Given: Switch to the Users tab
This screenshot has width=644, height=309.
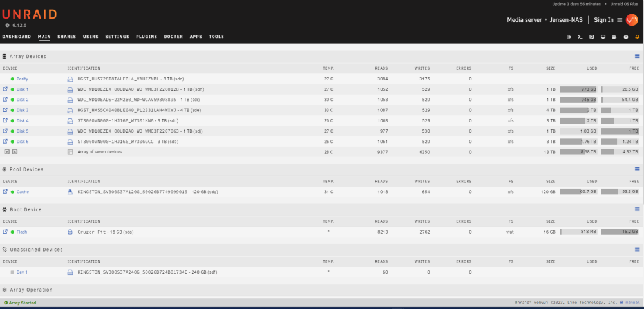Looking at the screenshot, I should click(90, 37).
